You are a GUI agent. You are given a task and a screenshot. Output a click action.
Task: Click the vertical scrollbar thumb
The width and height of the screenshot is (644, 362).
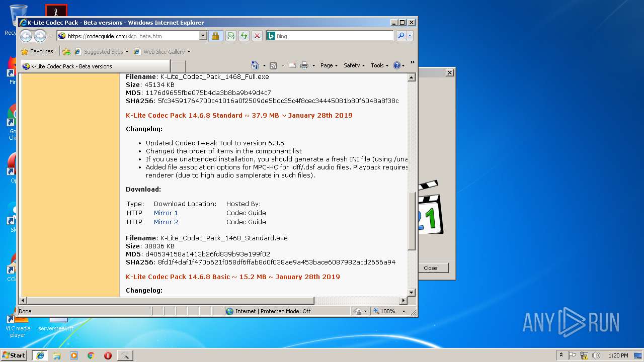tap(411, 221)
